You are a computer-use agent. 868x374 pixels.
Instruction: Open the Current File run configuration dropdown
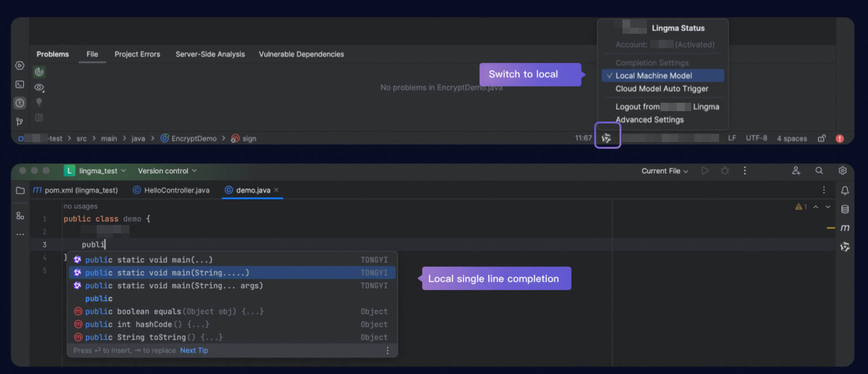point(665,171)
